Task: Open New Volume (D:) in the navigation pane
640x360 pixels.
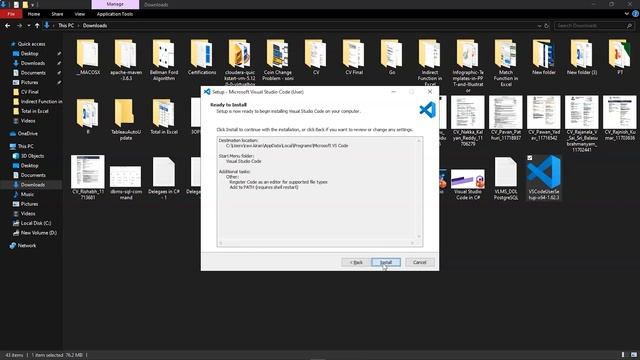Action: (39, 233)
